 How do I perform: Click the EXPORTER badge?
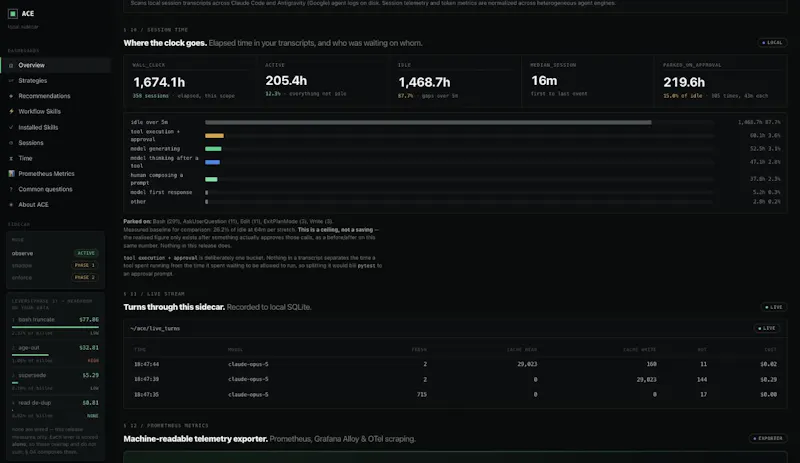pyautogui.click(x=768, y=438)
